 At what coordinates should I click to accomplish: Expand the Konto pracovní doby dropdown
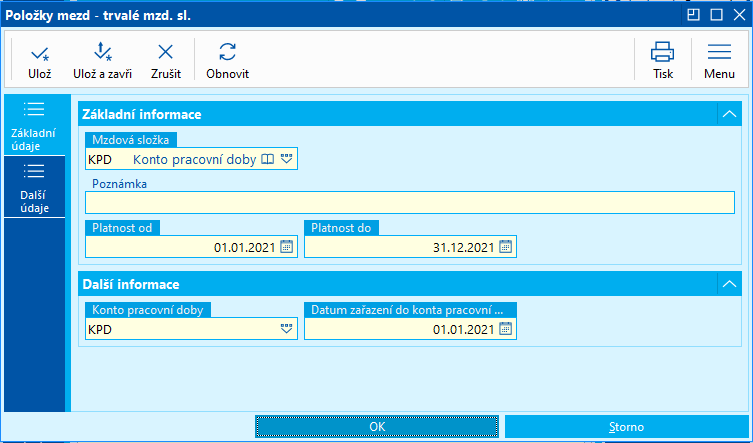(x=287, y=329)
